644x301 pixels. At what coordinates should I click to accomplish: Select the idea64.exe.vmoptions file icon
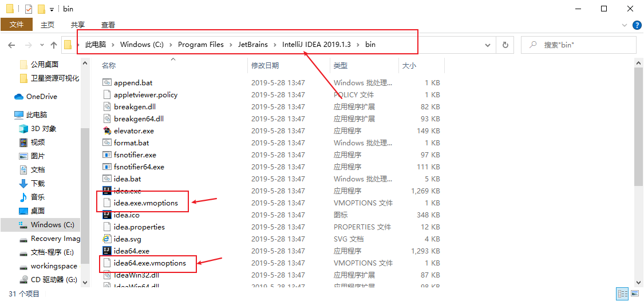(x=107, y=263)
